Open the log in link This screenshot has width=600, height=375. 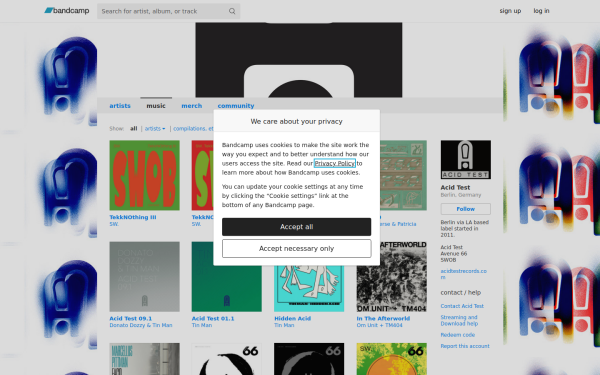point(541,11)
